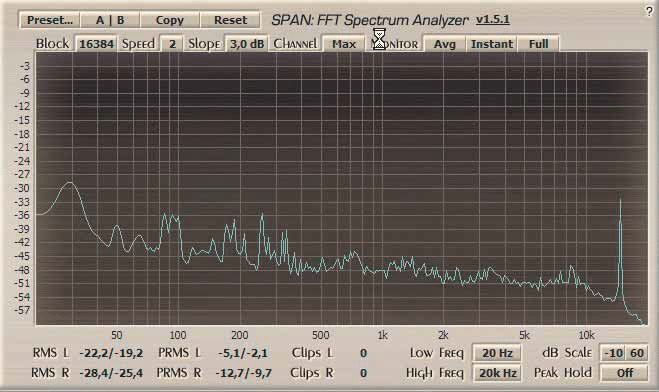Open the help question mark icon
This screenshot has width=659, height=392.
(x=650, y=11)
